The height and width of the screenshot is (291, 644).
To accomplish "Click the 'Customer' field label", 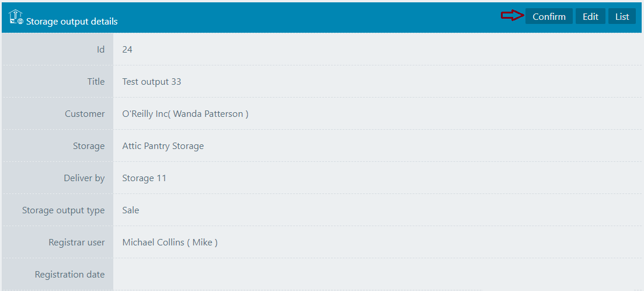I will (x=85, y=114).
